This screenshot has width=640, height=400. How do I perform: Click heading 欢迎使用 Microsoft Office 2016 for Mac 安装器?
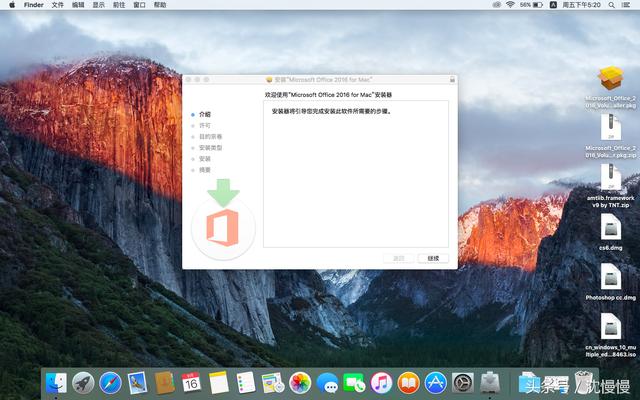tap(329, 95)
